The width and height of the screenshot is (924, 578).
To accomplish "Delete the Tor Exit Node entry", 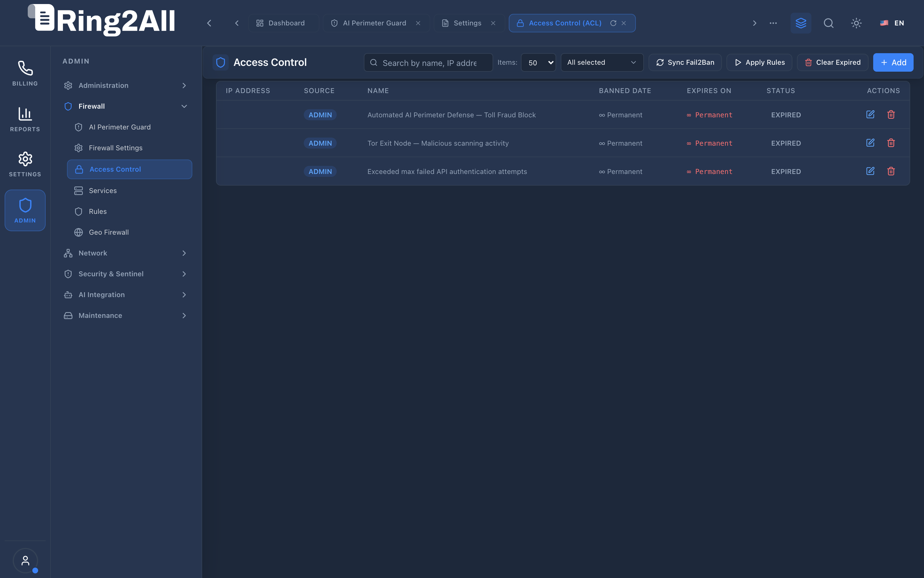I will point(891,142).
